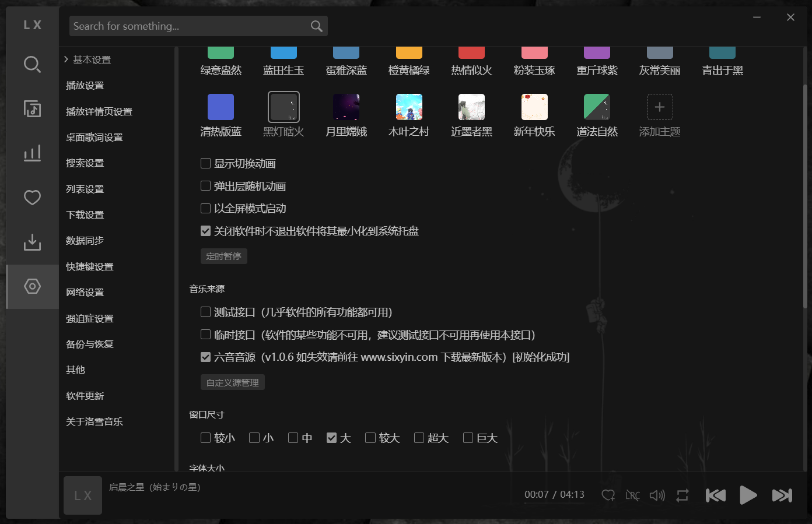Go to 列表设置 section
Screen dimensions: 812x524
[x=85, y=189]
